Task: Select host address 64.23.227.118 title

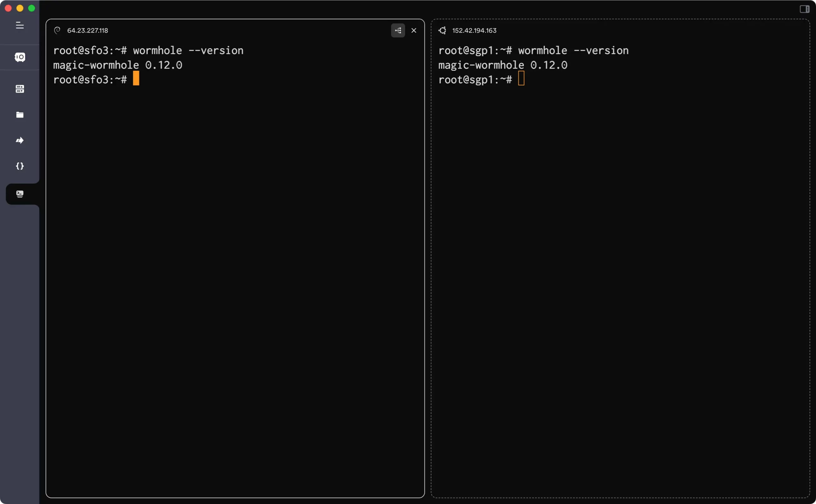Action: point(88,30)
